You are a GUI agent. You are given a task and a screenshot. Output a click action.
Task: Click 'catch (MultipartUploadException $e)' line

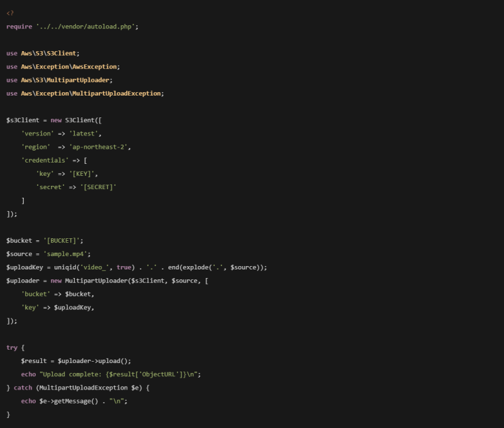click(78, 388)
